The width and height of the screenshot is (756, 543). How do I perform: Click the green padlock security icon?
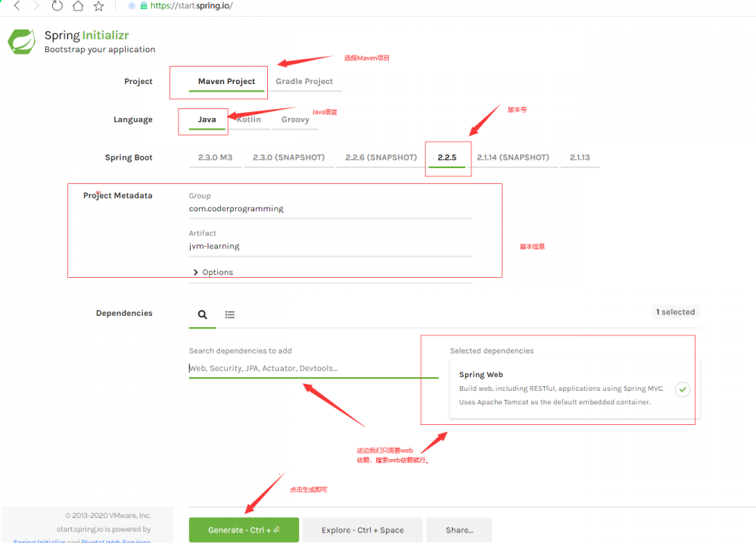click(x=144, y=6)
